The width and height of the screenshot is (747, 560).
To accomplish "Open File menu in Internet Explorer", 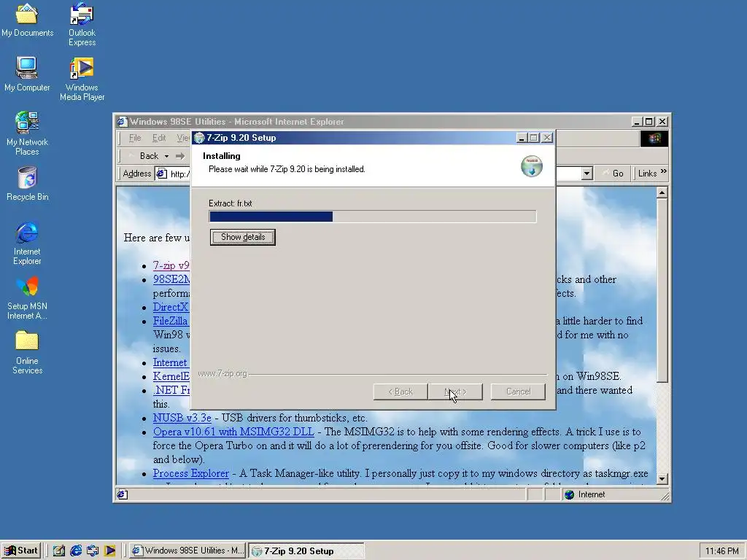I will (135, 138).
